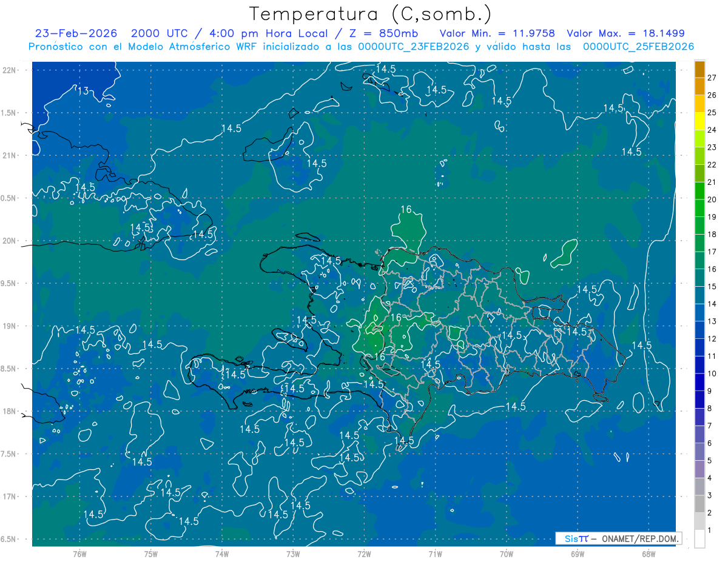The height and width of the screenshot is (562, 728).
Task: Click the title "Temperatura (C,somb.)"
Action: pyautogui.click(x=370, y=14)
